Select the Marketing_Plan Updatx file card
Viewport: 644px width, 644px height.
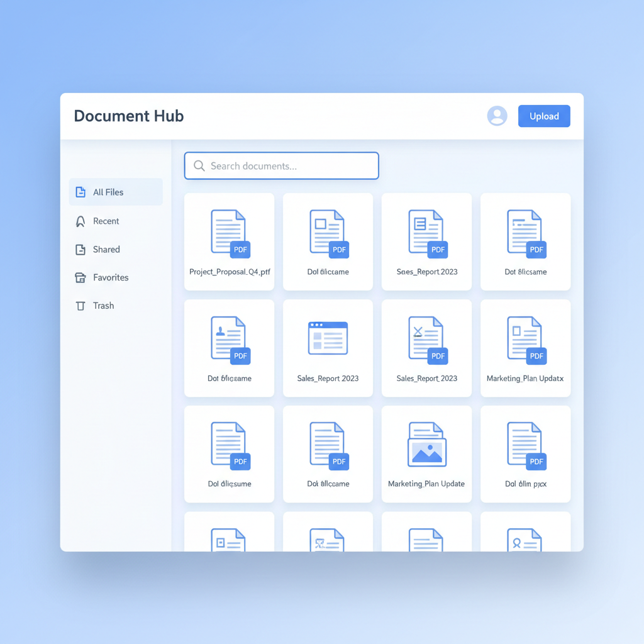click(525, 348)
